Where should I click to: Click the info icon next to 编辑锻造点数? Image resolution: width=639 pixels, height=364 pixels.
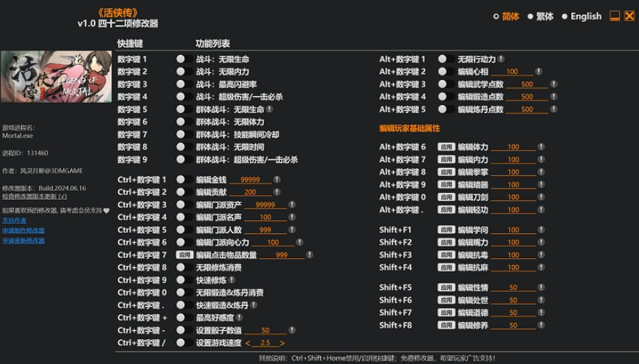coord(553,96)
